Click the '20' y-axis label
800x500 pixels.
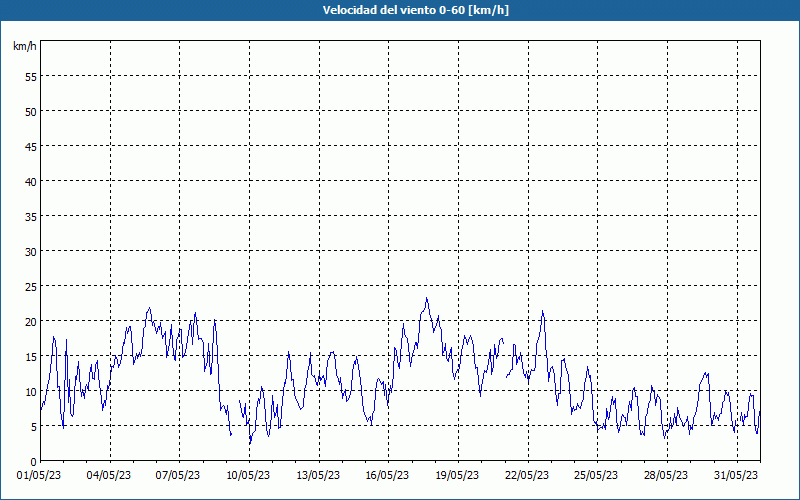(x=31, y=321)
